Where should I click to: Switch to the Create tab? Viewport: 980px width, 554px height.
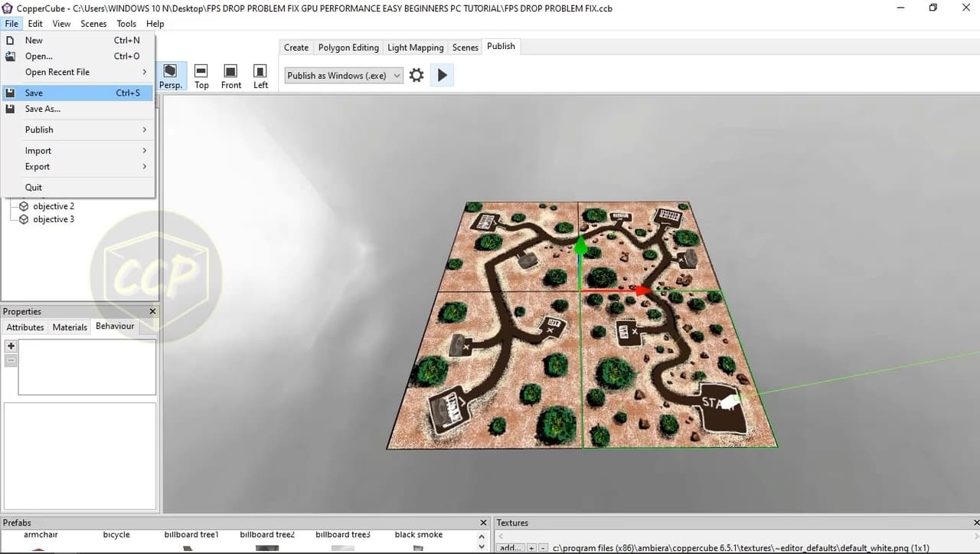coord(296,48)
